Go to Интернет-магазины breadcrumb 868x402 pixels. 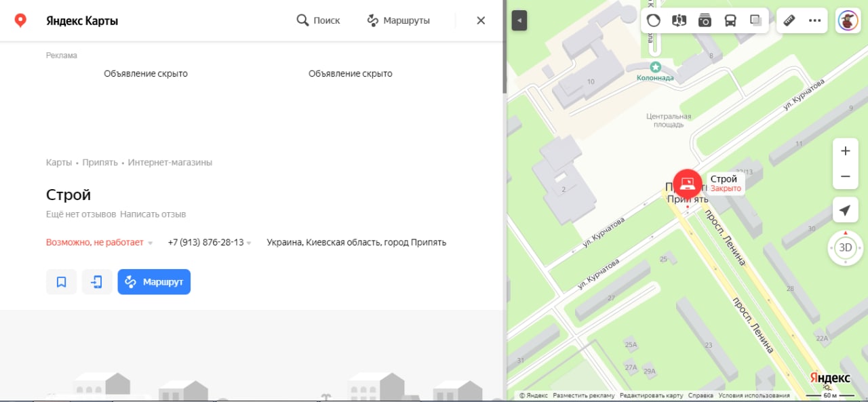170,163
